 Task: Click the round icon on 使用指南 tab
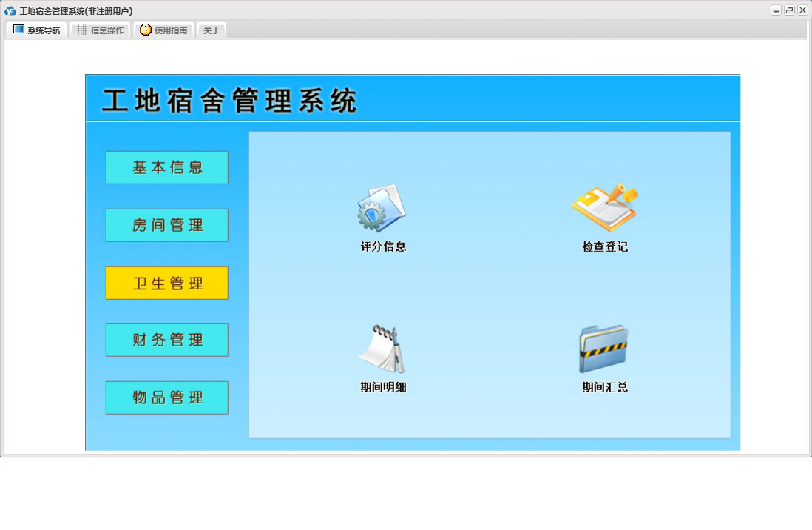pos(146,30)
